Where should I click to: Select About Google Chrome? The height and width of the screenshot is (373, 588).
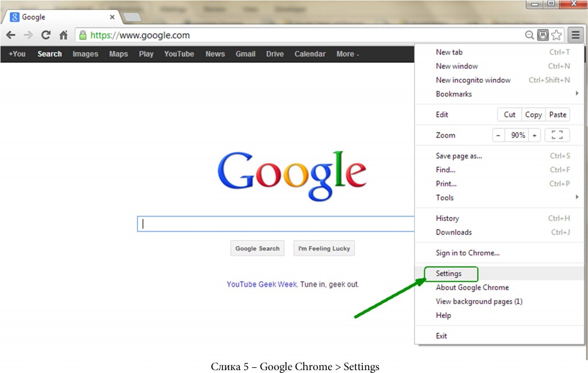click(x=500, y=287)
